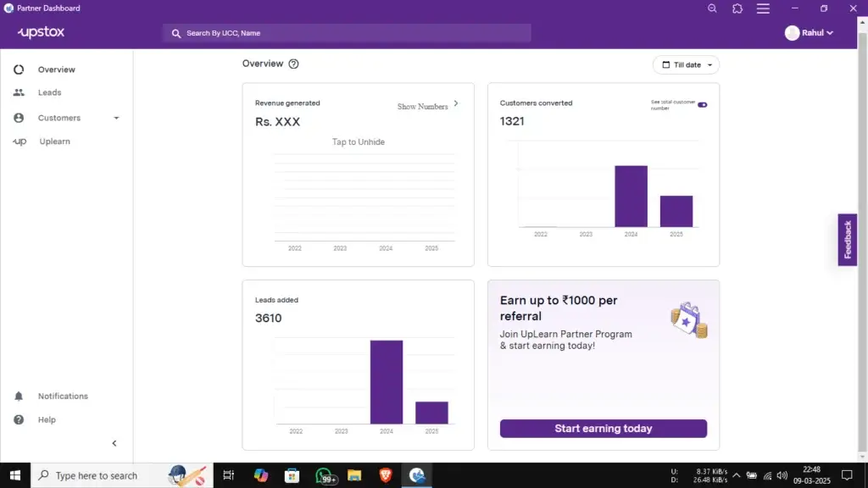The height and width of the screenshot is (488, 868).
Task: Tap to Unhide the revenue chart
Action: point(359,142)
